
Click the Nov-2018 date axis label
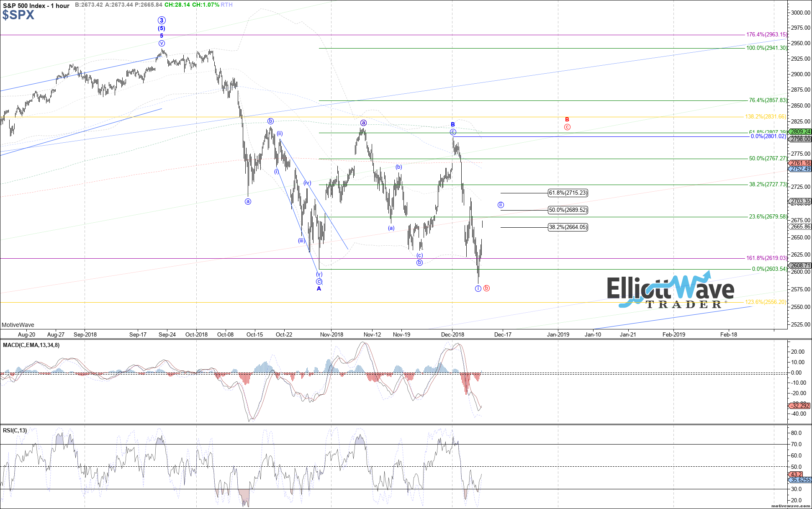(331, 334)
